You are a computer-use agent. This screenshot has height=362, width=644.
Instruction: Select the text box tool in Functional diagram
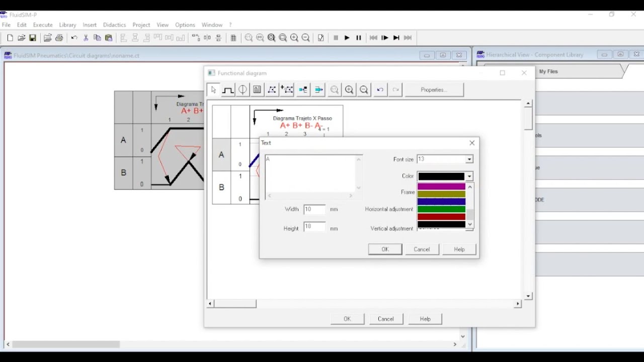[x=257, y=89]
